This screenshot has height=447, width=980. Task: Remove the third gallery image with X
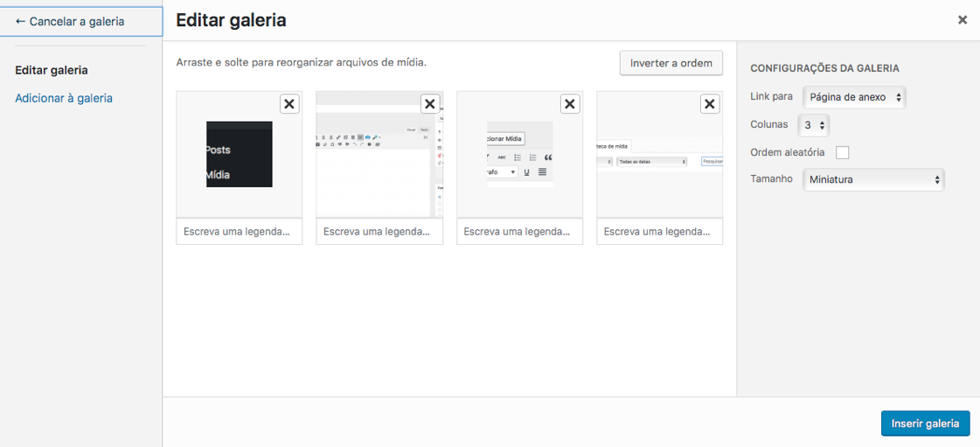[570, 104]
